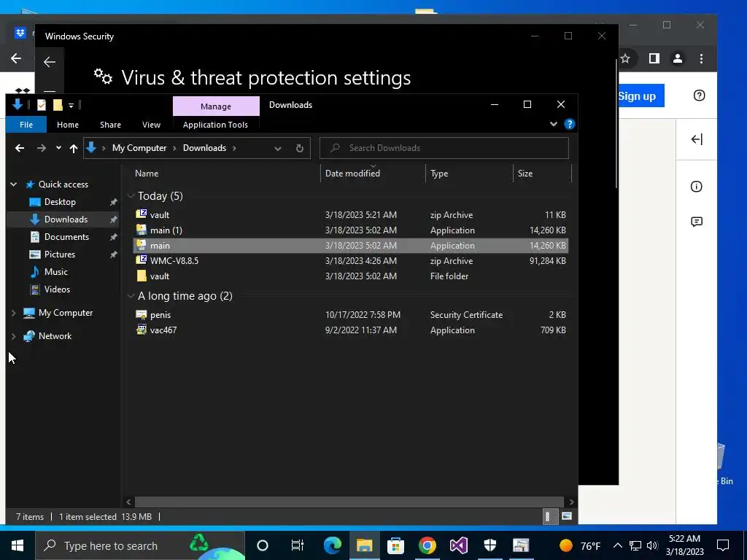Open the Share ribbon tab
The height and width of the screenshot is (560, 747).
pyautogui.click(x=110, y=125)
